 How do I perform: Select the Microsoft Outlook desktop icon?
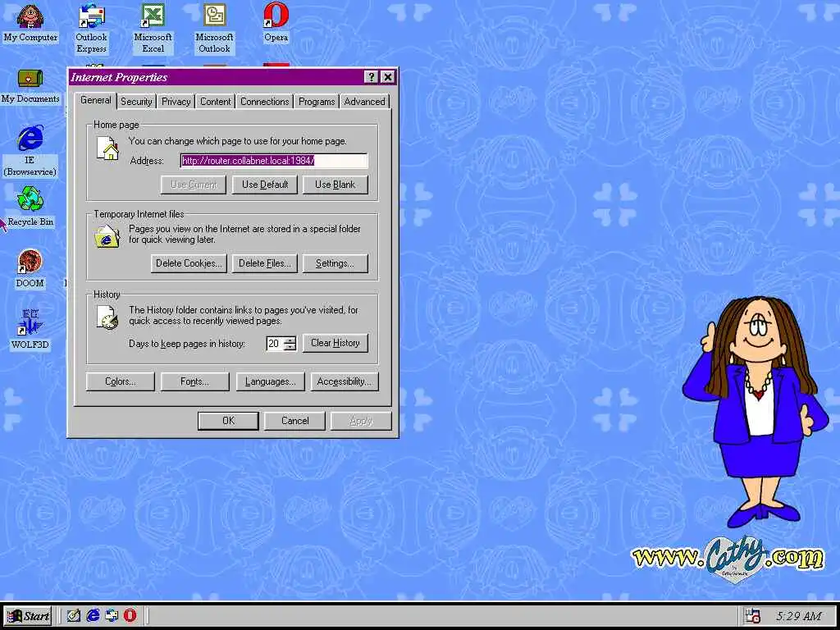214,29
